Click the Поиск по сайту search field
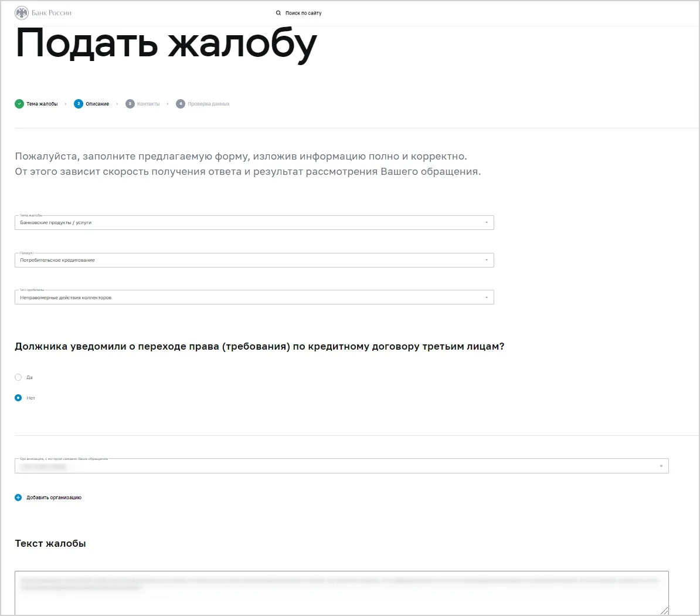Viewport: 700px width, 616px height. 304,13
